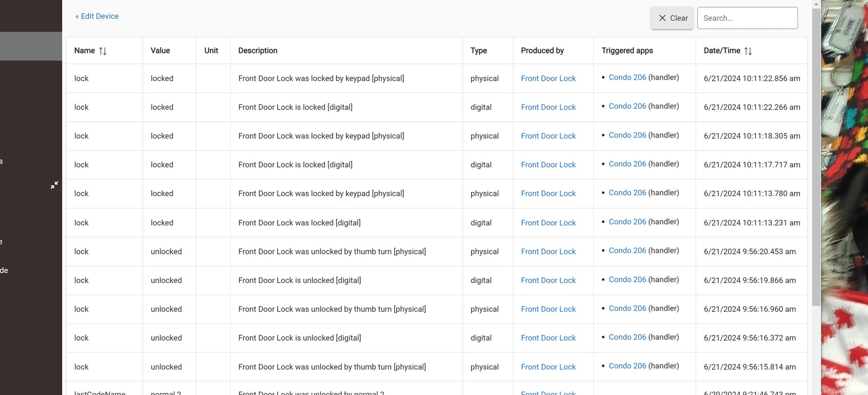The image size is (868, 395).
Task: Click the collapse arrows icon in the sidebar
Action: (54, 185)
